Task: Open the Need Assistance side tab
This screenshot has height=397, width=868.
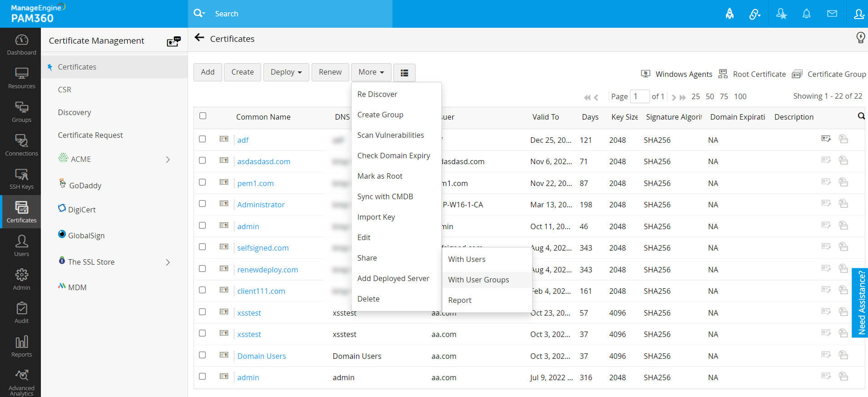Action: tap(860, 302)
